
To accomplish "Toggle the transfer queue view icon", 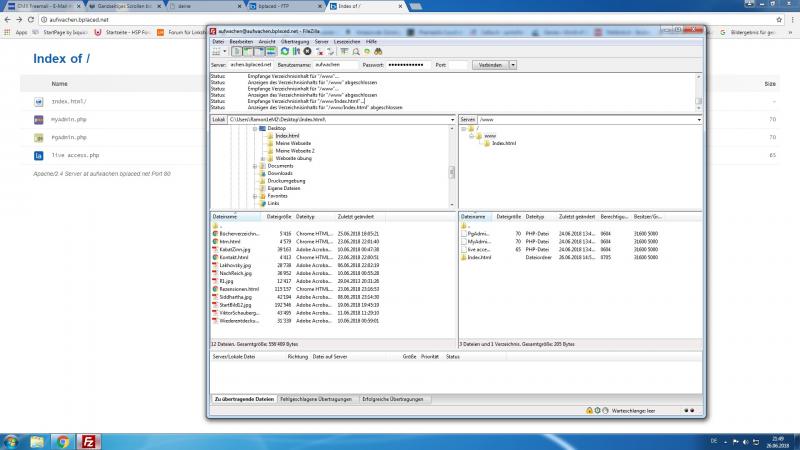I will click(270, 50).
